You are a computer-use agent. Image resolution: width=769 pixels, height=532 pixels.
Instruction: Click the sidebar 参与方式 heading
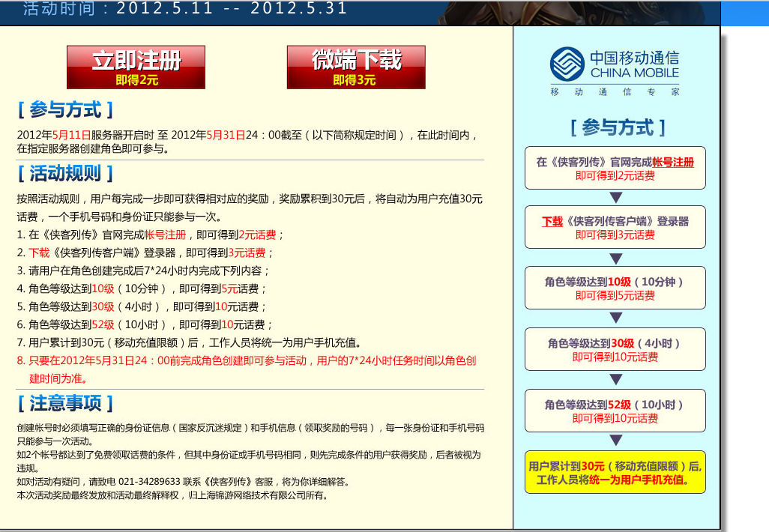618,127
